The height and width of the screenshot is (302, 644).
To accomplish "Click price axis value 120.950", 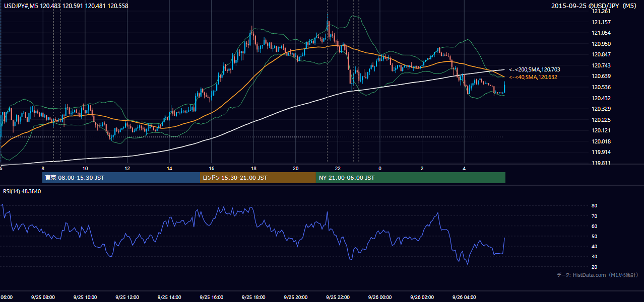I will pos(602,44).
